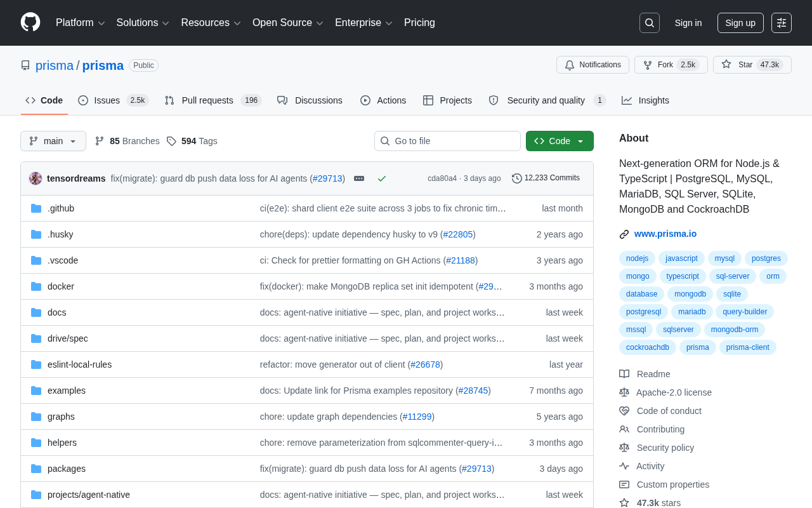Open the helpers folder
This screenshot has height=508, width=812.
click(62, 443)
